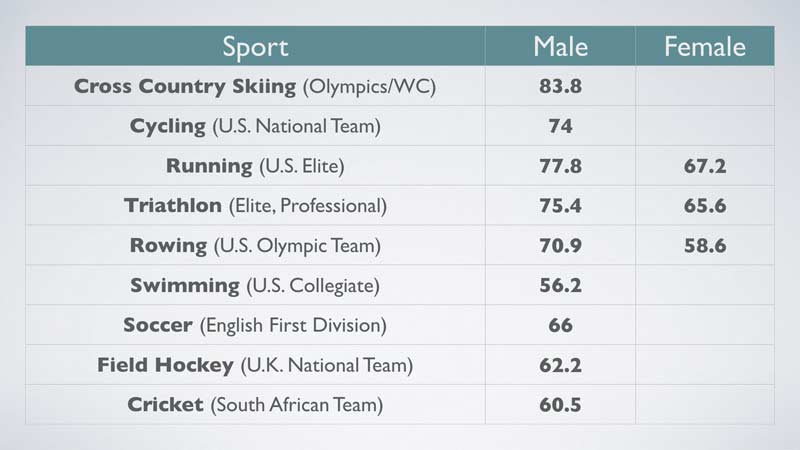The width and height of the screenshot is (800, 450).
Task: Select the Field Hockey (U.K. National Team) cell
Action: point(255,365)
